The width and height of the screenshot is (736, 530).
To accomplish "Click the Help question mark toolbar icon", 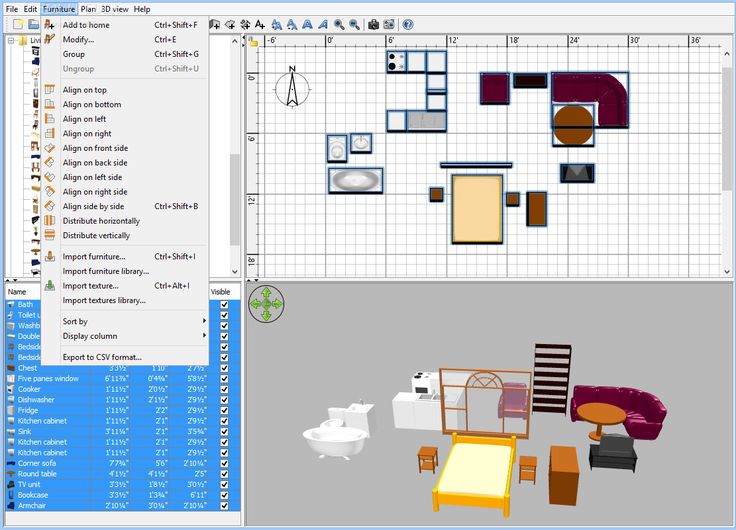I will (x=408, y=24).
